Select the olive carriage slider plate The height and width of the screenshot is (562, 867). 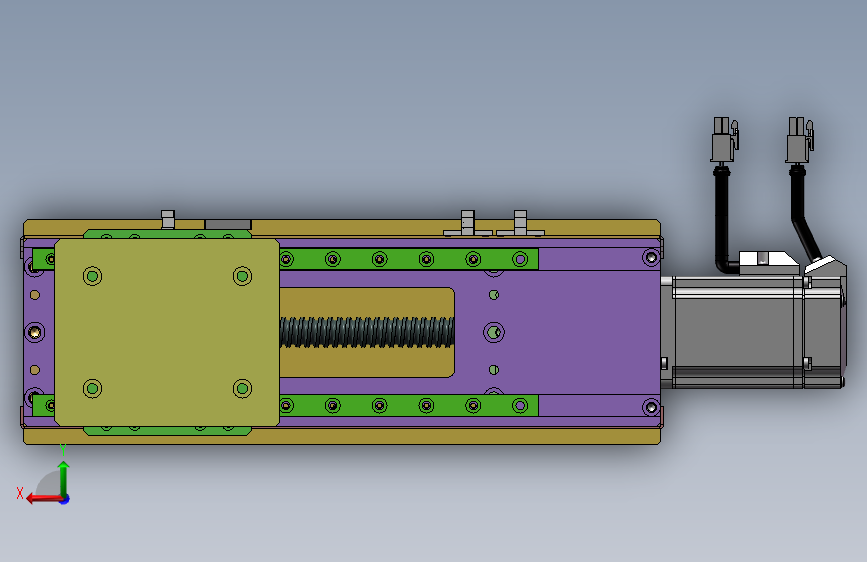click(x=167, y=332)
